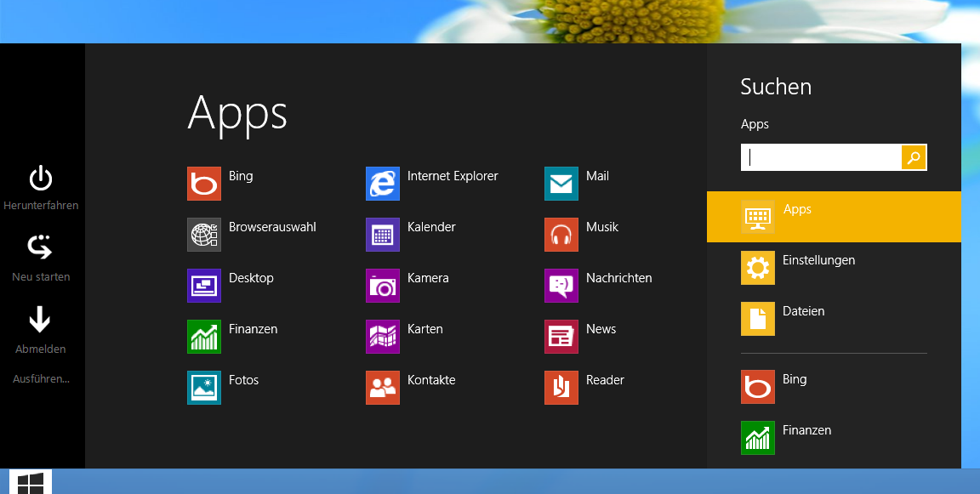This screenshot has width=980, height=494.
Task: Open the Nachrichten messaging icon
Action: tap(561, 286)
